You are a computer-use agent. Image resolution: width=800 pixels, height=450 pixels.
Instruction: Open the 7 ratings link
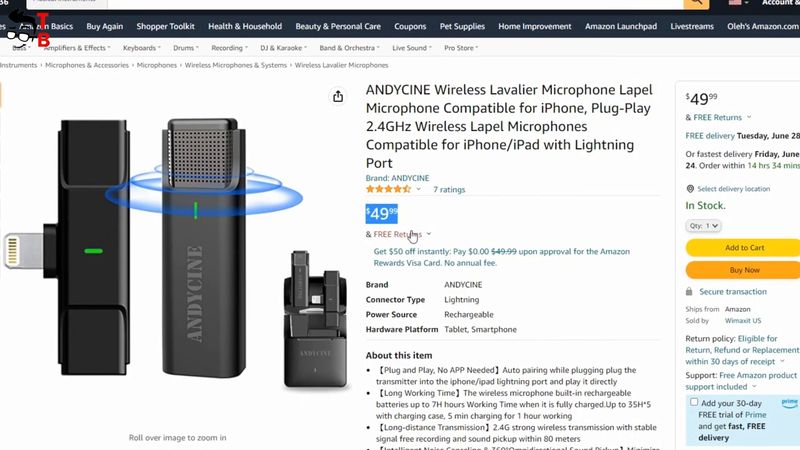click(x=449, y=190)
